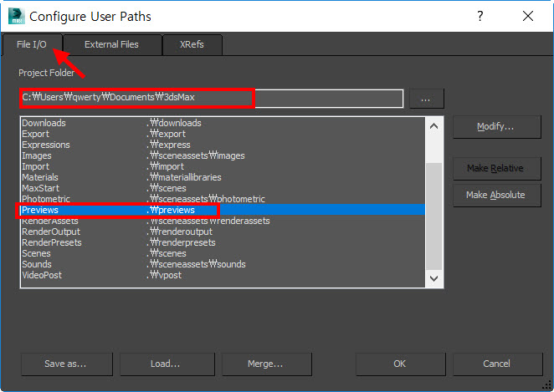Select the MaxStart path row
The image size is (554, 392).
223,188
